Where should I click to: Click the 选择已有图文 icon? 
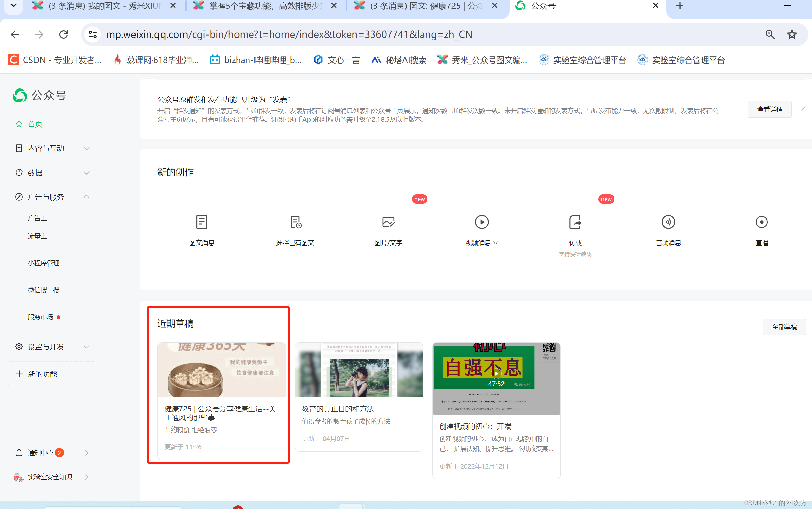pos(295,222)
